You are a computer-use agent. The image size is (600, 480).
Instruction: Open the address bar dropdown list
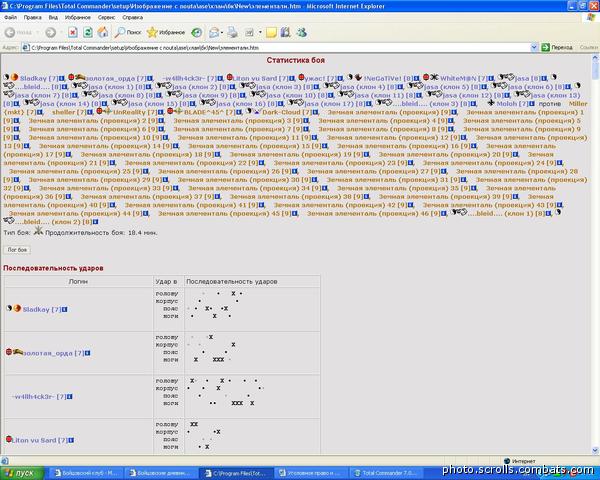[534, 47]
